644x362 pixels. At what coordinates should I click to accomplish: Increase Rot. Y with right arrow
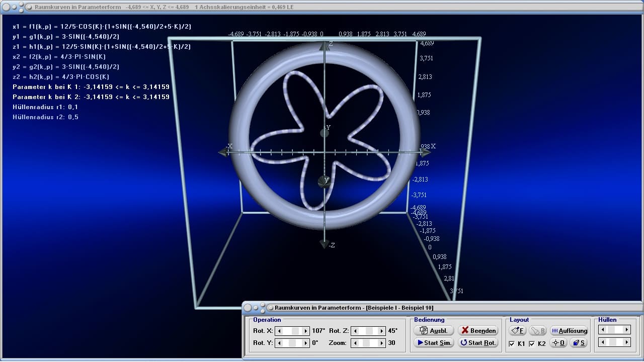(x=306, y=343)
